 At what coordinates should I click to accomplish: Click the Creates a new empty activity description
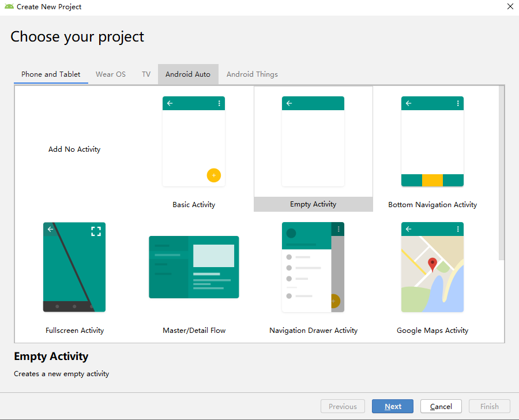click(62, 374)
